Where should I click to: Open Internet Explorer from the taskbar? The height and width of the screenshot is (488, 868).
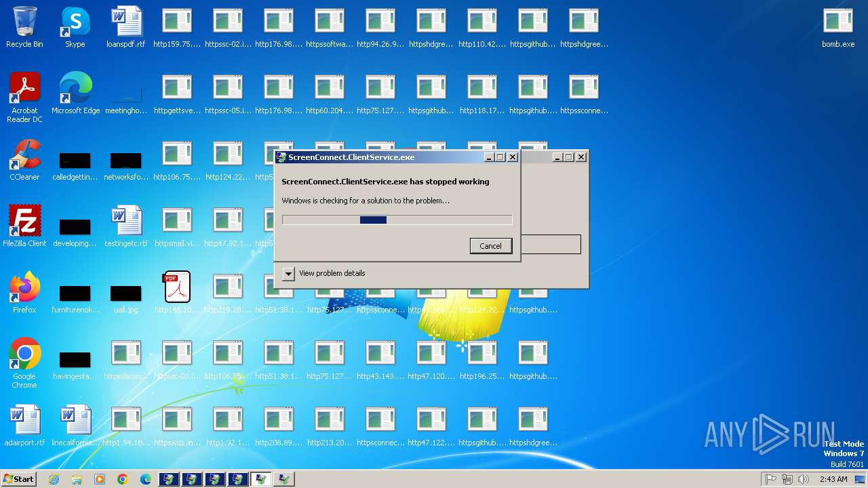54,479
